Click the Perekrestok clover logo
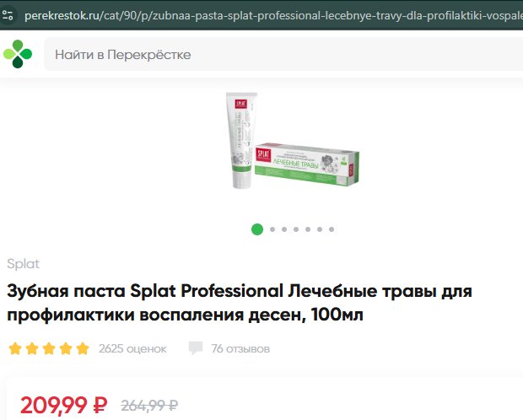Viewport: 523px width, 420px height. (18, 54)
